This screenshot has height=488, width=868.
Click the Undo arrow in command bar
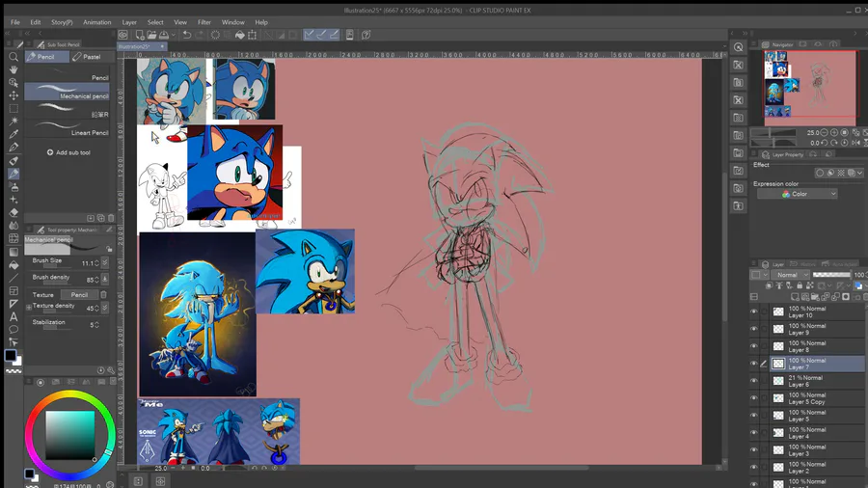[186, 35]
